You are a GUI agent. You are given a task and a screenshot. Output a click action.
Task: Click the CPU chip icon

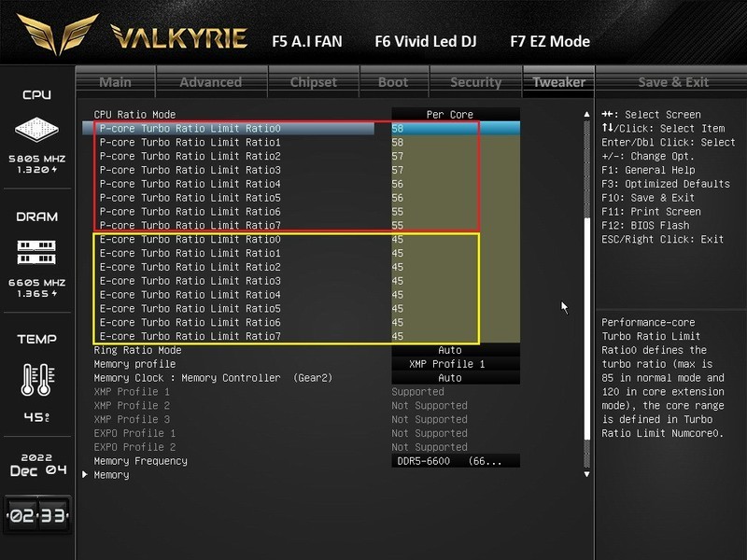tap(36, 130)
